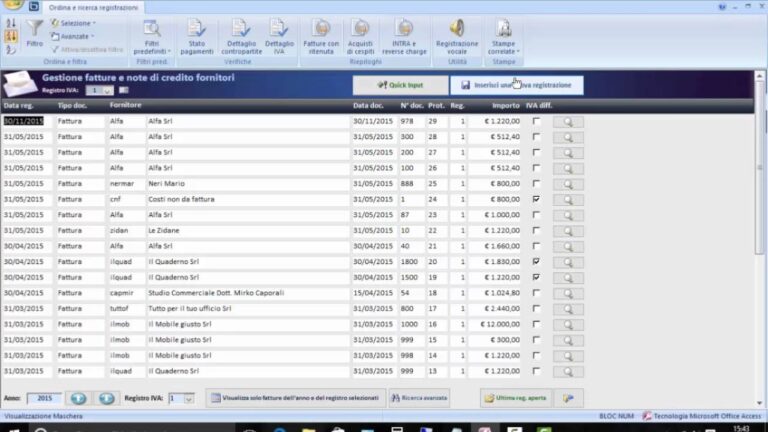Toggle IVA diff. for Neri Mario row
The height and width of the screenshot is (432, 768).
tap(536, 183)
